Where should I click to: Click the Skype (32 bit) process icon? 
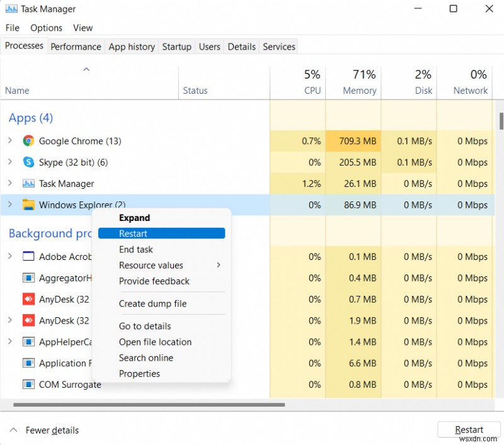[28, 162]
